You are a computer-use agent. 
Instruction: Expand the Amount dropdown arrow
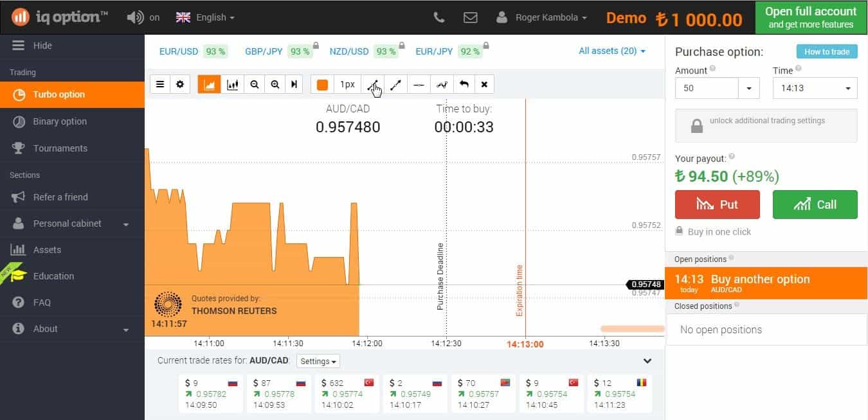(748, 88)
